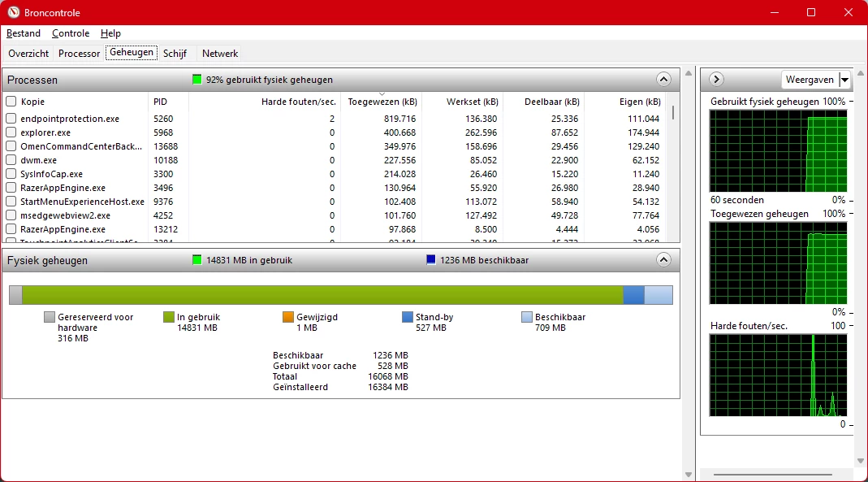Image resolution: width=868 pixels, height=482 pixels.
Task: Collapse the Fysiek geheugen section
Action: (x=663, y=260)
